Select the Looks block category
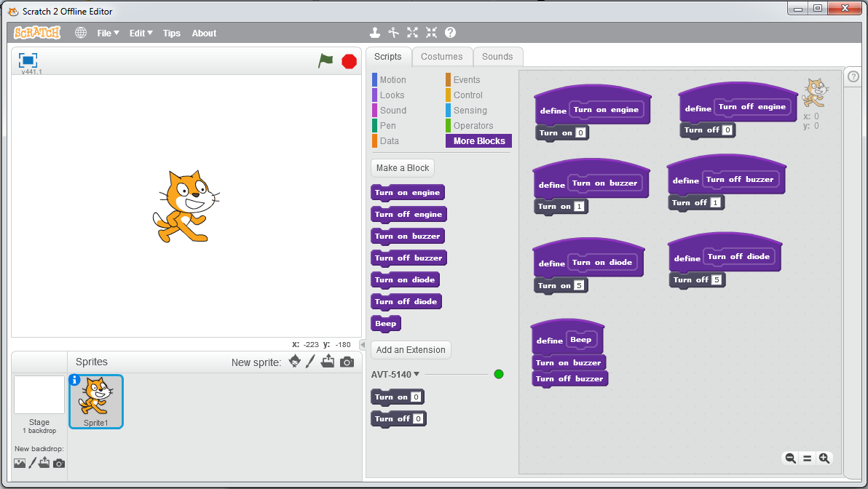Image resolution: width=868 pixels, height=489 pixels. pos(392,95)
